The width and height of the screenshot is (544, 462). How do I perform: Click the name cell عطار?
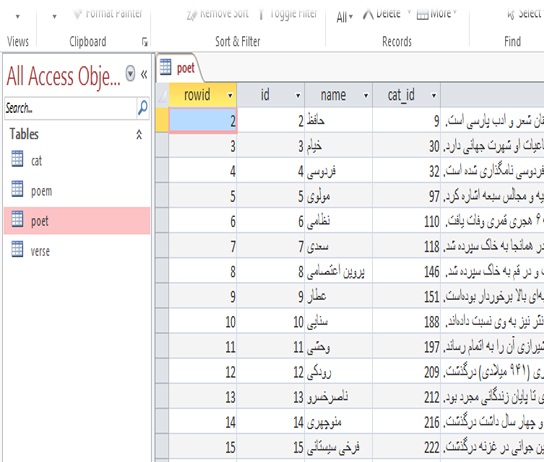[339, 296]
